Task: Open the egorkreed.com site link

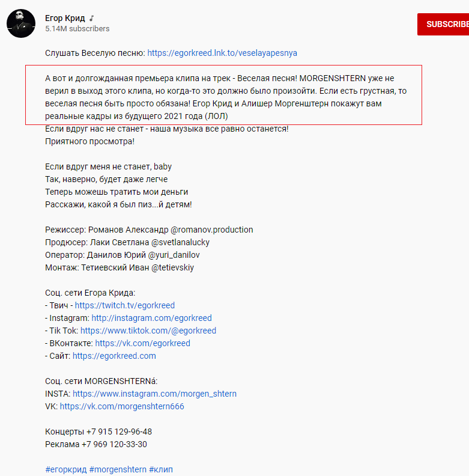Action: (x=114, y=356)
